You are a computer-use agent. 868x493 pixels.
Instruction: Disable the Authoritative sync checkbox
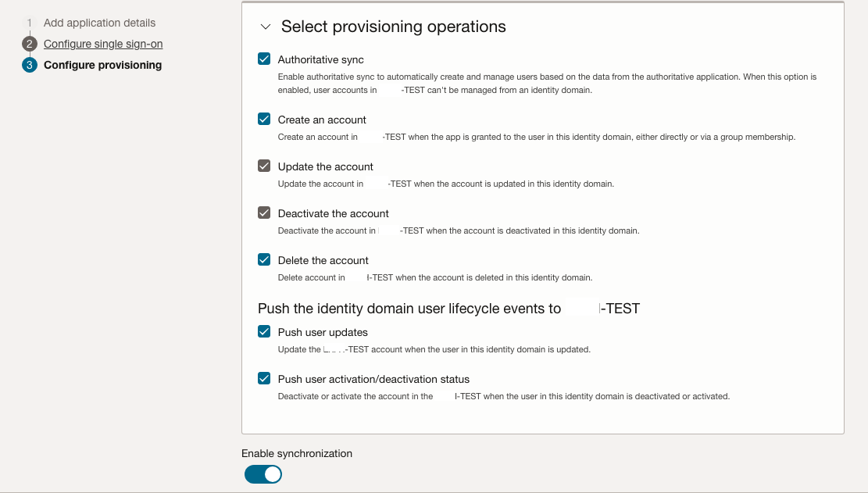263,59
